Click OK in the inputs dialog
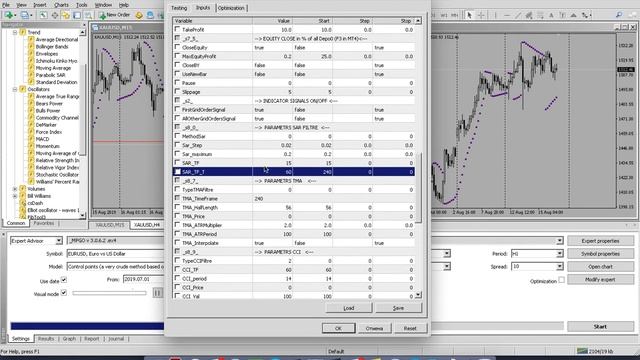Viewport: 640px width, 360px height. (338, 328)
